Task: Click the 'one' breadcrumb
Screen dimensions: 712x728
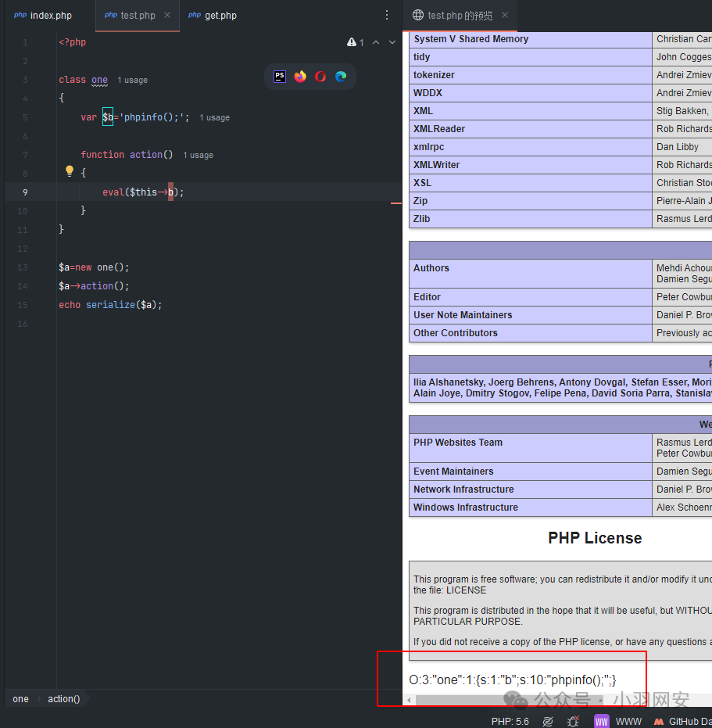Action: [x=20, y=699]
